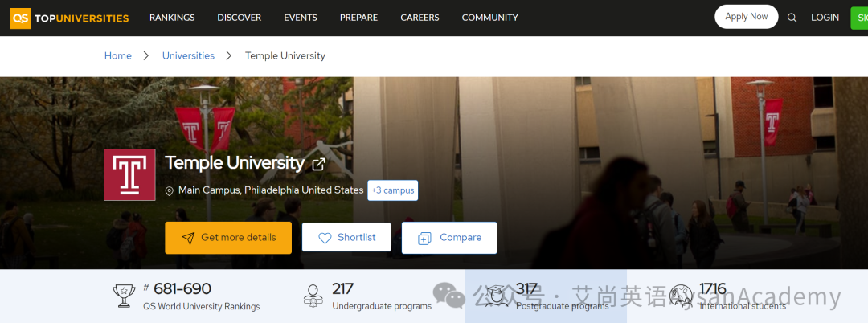
Task: Click the location pin icon
Action: coord(170,191)
